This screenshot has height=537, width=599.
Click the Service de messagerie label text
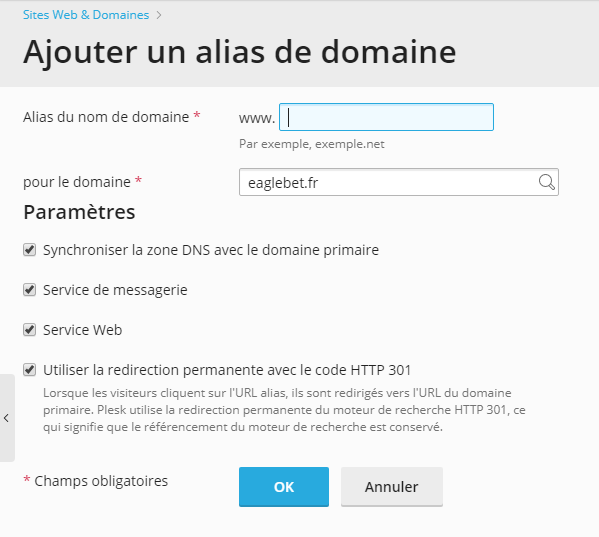click(x=115, y=290)
